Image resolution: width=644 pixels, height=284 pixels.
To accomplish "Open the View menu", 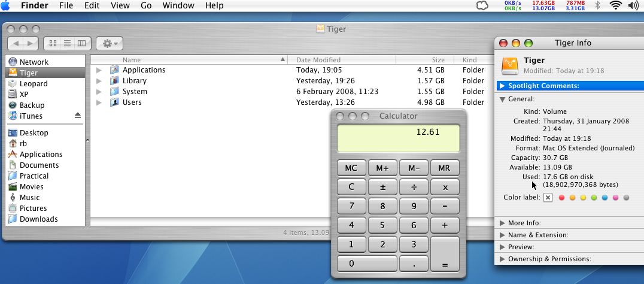I will coord(120,5).
